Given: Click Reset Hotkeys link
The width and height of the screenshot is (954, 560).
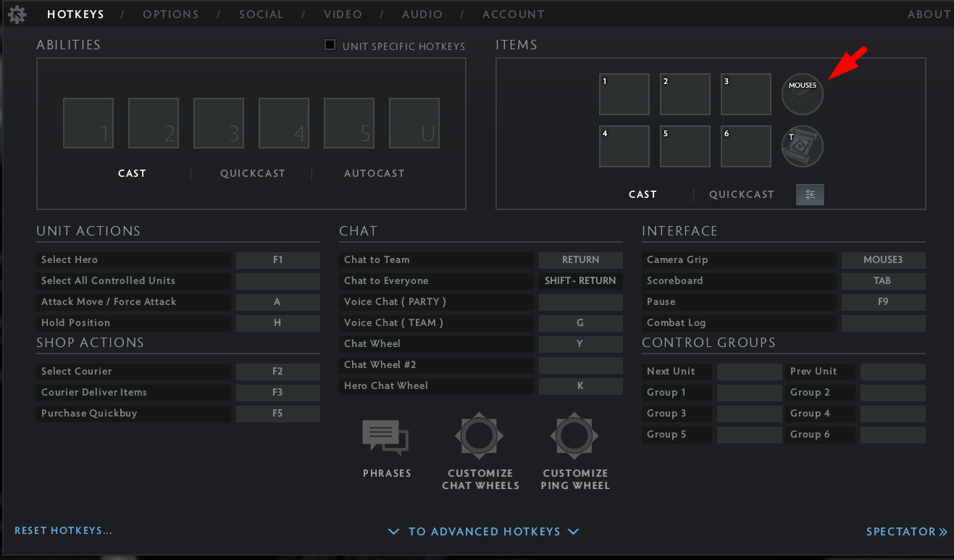Looking at the screenshot, I should [64, 531].
